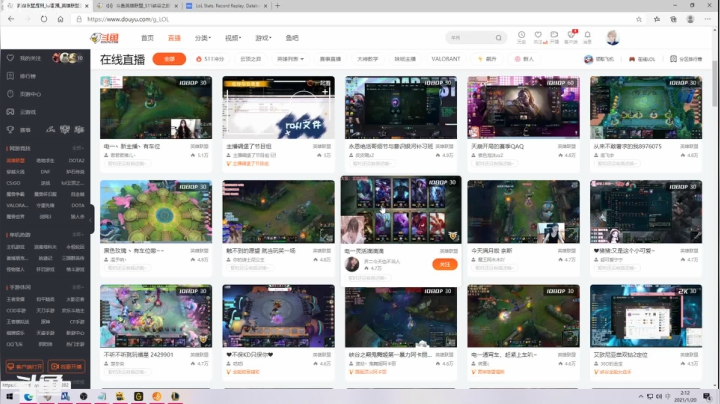Open the cloud gaming controller icon
The image size is (720, 404).
(10, 112)
